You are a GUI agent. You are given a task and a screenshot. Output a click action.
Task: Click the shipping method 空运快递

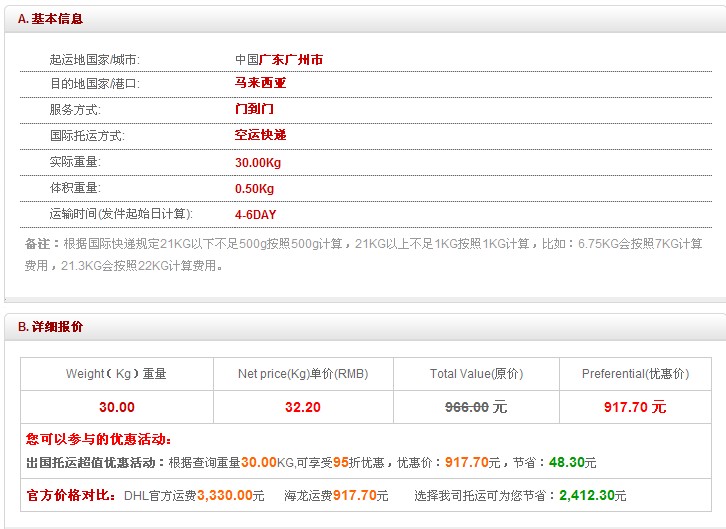(x=260, y=135)
